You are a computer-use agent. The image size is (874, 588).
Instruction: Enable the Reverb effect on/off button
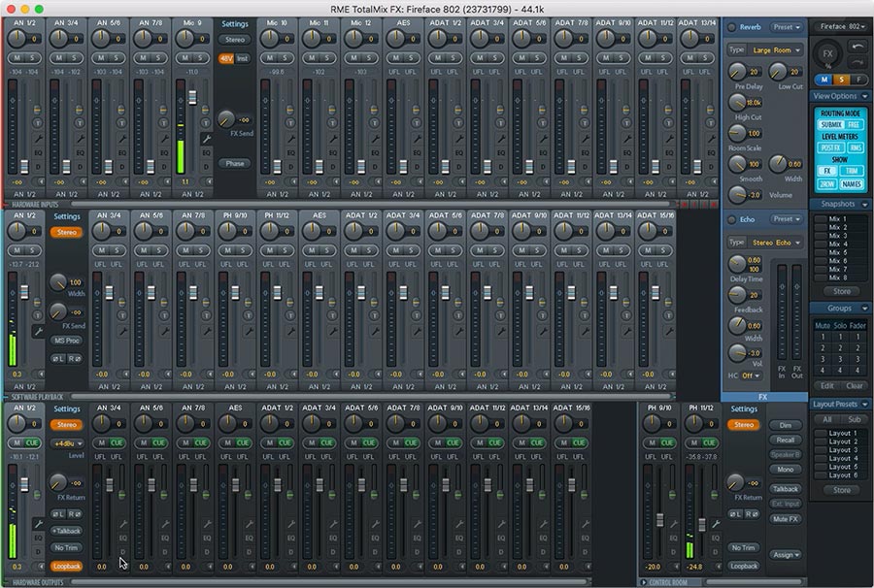731,28
